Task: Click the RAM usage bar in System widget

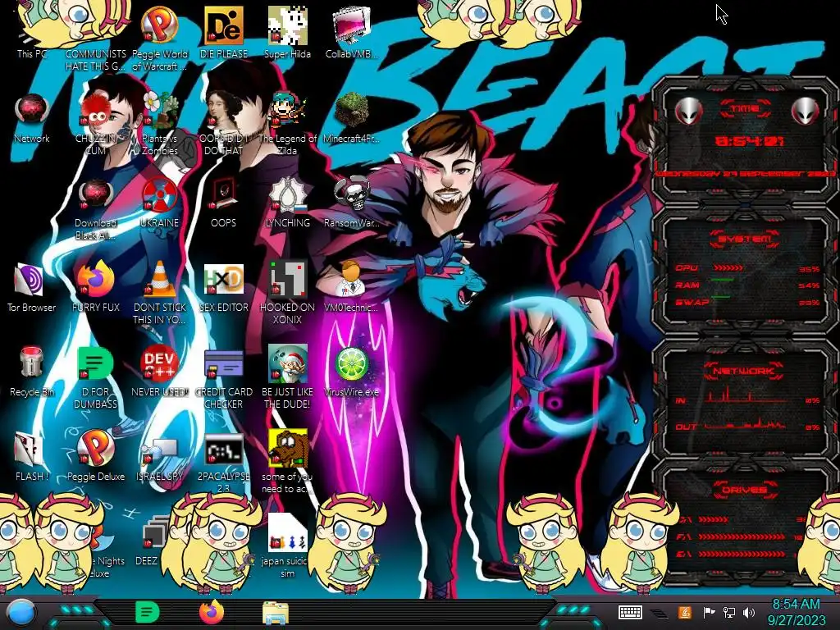Action: [723, 280]
